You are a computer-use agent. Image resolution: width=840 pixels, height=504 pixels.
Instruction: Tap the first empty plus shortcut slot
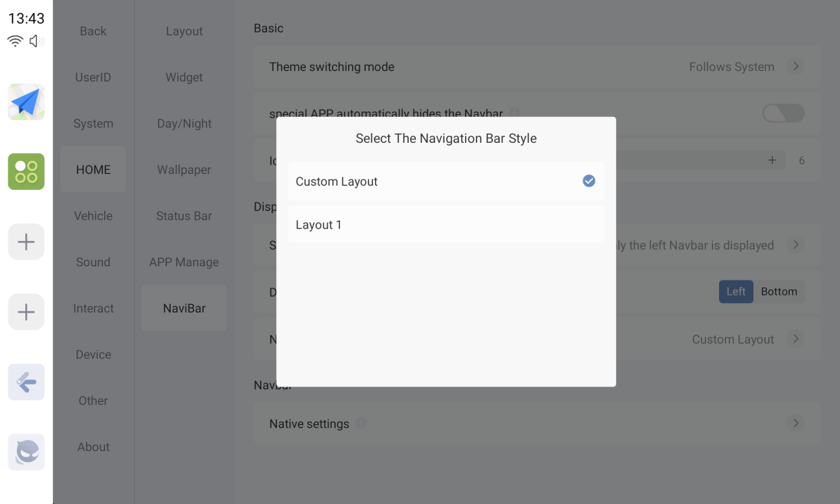coord(27,242)
